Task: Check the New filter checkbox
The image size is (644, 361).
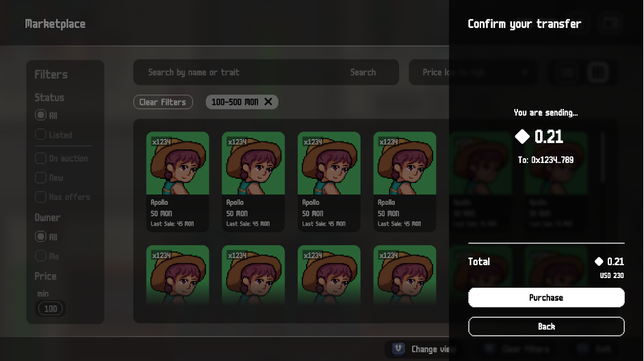Action: tap(41, 177)
